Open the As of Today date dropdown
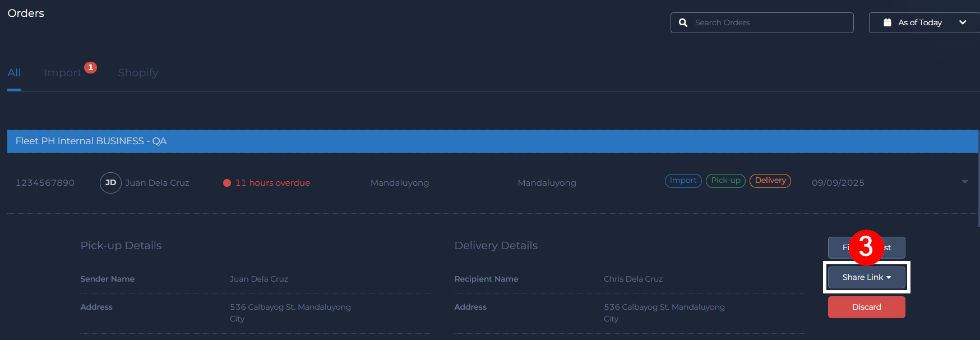 925,22
